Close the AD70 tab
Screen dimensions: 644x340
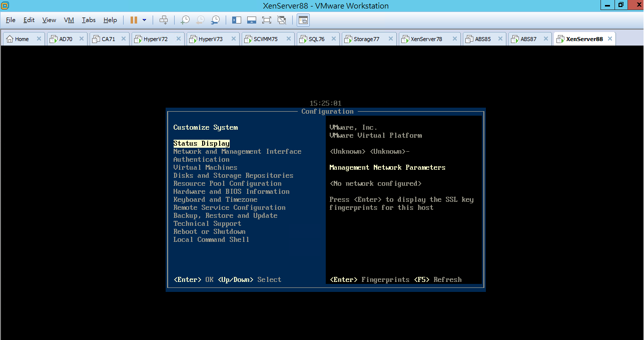tap(82, 39)
